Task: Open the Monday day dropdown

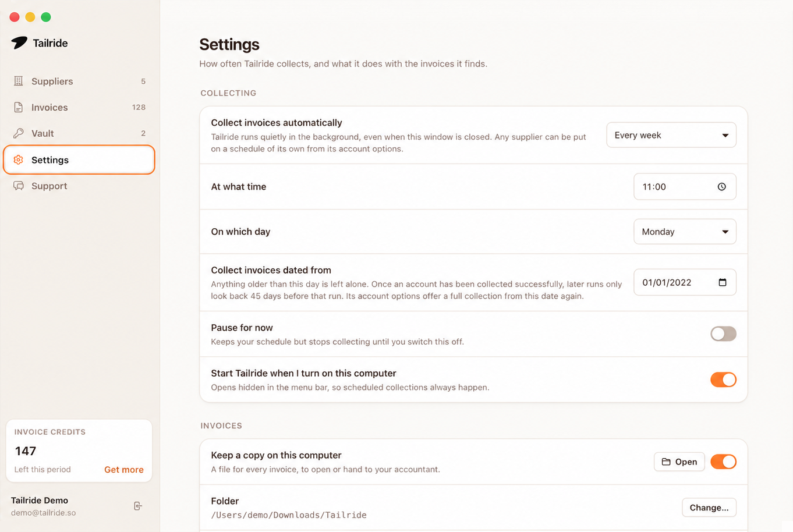Action: pyautogui.click(x=685, y=232)
